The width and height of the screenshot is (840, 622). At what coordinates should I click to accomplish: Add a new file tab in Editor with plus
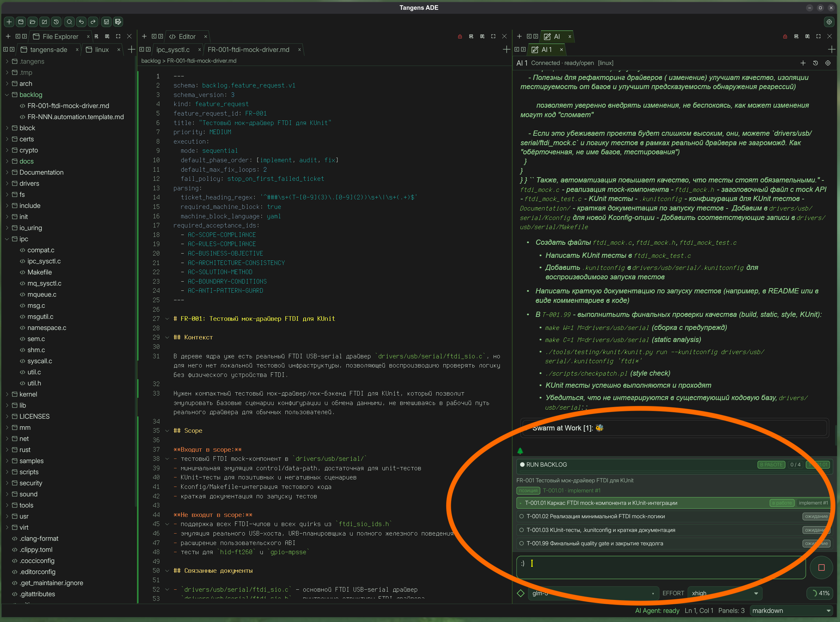507,50
